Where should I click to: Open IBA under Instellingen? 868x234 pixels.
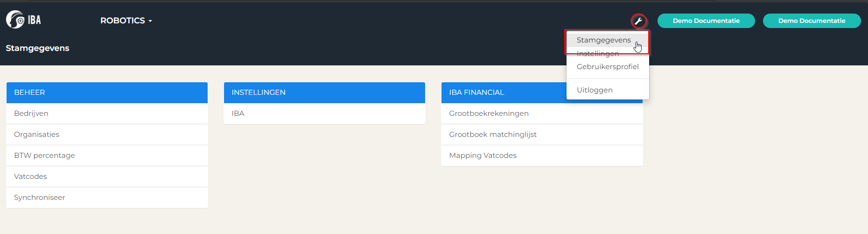click(x=324, y=113)
